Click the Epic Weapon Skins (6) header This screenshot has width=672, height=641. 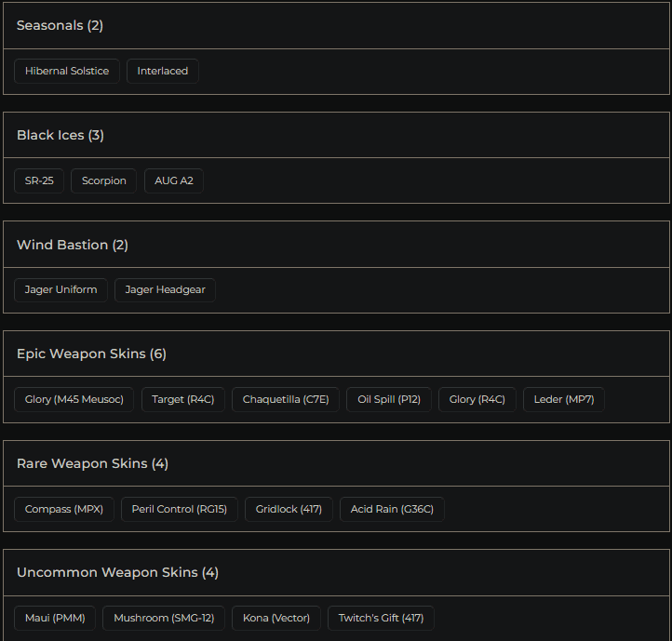click(91, 354)
